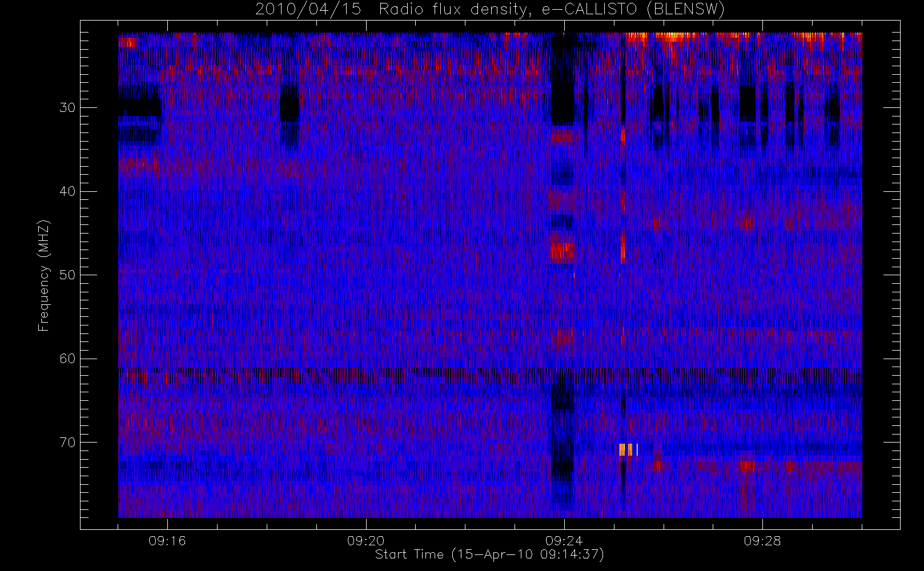This screenshot has width=924, height=571.
Task: Click the 09:24 time tick label
Action: click(564, 541)
